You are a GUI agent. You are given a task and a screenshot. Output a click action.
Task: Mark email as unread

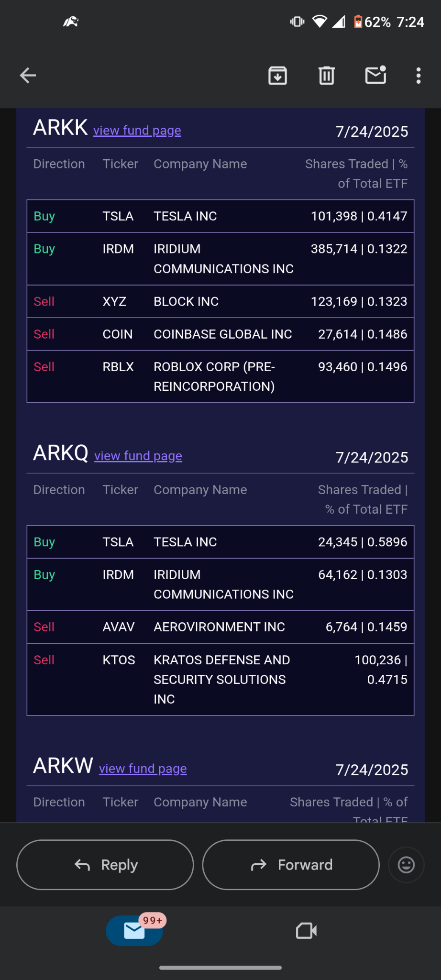[376, 75]
